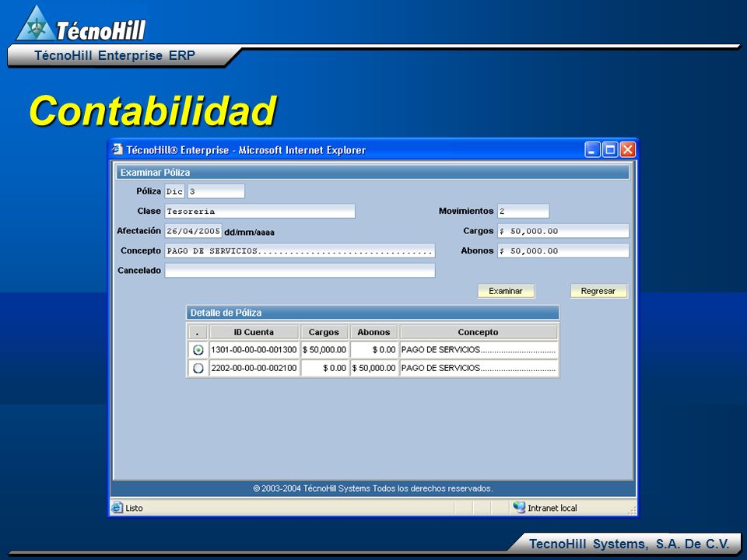Click the copyright TécnoHill Systems footer text
This screenshot has height=560, width=747.
(373, 488)
